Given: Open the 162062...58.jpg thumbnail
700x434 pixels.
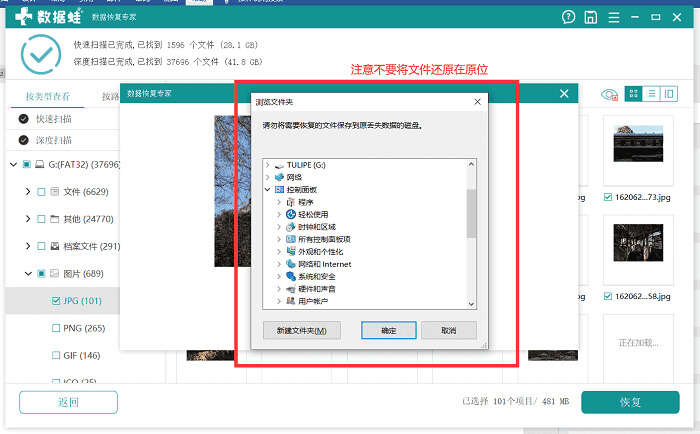Looking at the screenshot, I should pos(638,242).
